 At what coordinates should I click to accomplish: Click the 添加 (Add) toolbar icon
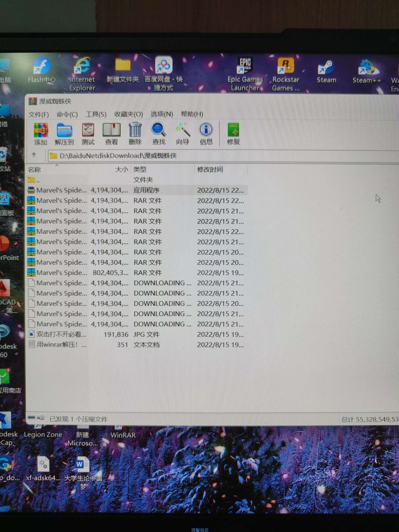tap(41, 134)
